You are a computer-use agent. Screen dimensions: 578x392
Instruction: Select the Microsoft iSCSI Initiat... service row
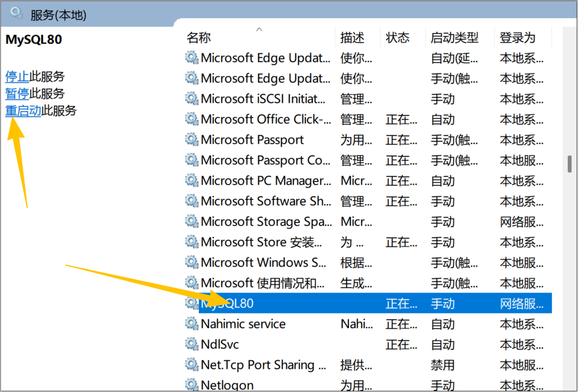click(x=368, y=99)
